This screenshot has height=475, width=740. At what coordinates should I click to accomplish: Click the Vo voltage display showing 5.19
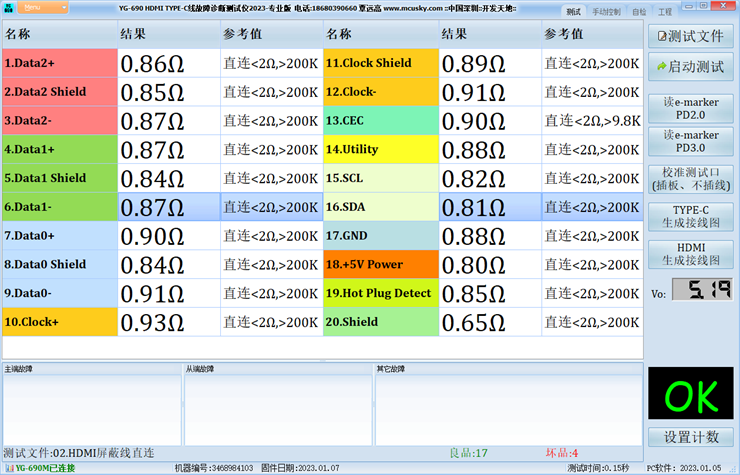(701, 290)
